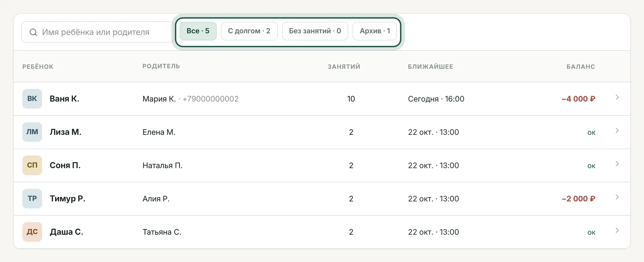The width and height of the screenshot is (644, 262).
Task: Click the −4 000 ₽ balance
Action: 578,99
